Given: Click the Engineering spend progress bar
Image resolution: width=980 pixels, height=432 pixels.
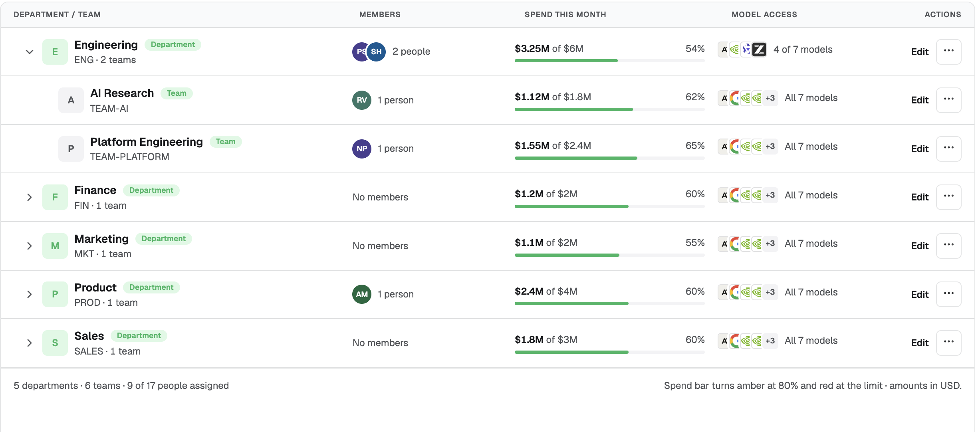Looking at the screenshot, I should 609,61.
